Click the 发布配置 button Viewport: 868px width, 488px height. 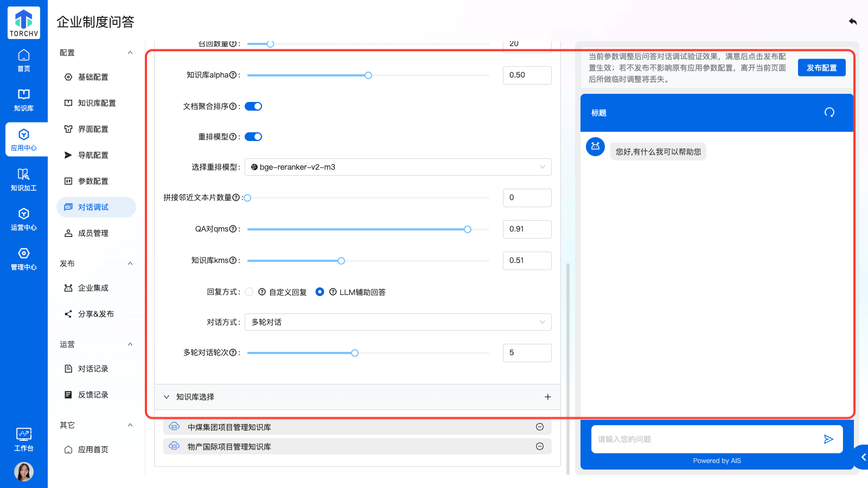click(x=821, y=68)
